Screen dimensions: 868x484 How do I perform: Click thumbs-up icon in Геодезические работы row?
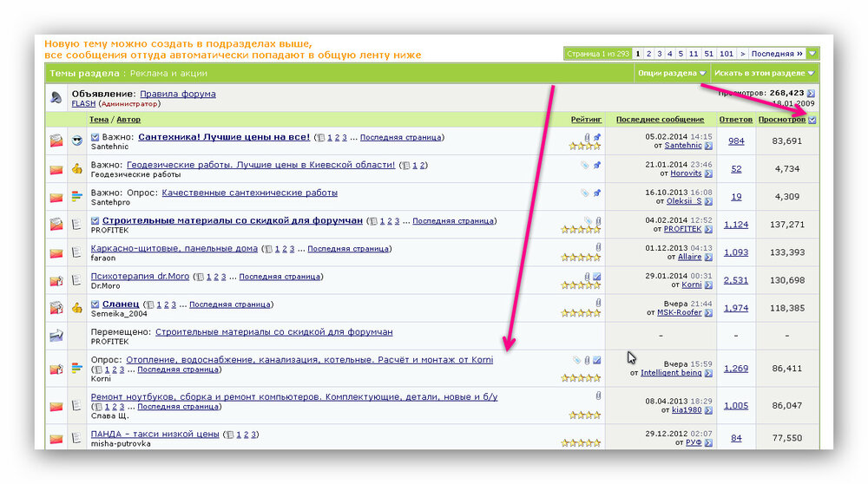pos(77,169)
